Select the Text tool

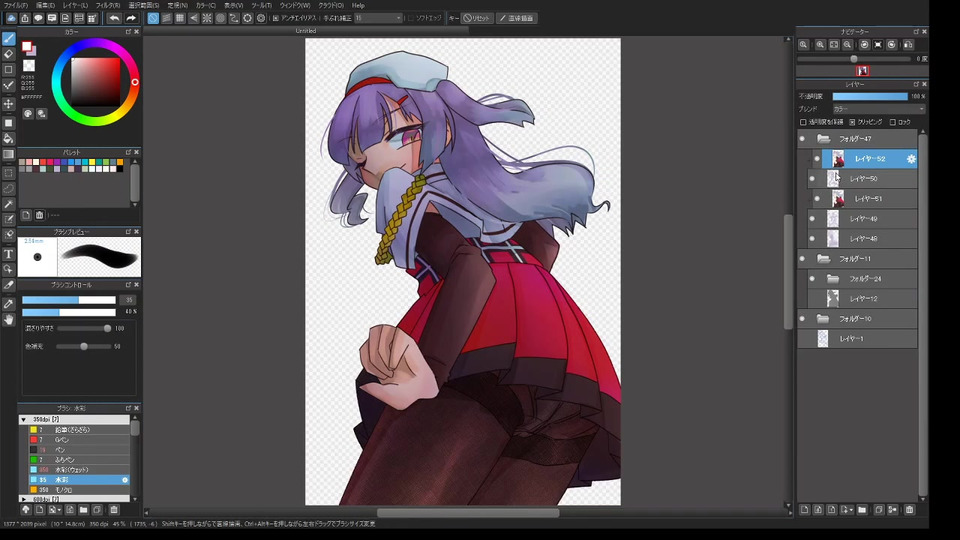(x=9, y=253)
